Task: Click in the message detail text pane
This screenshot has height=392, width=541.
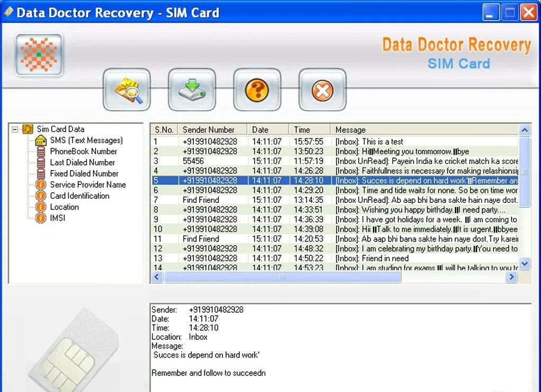Action: [x=341, y=348]
